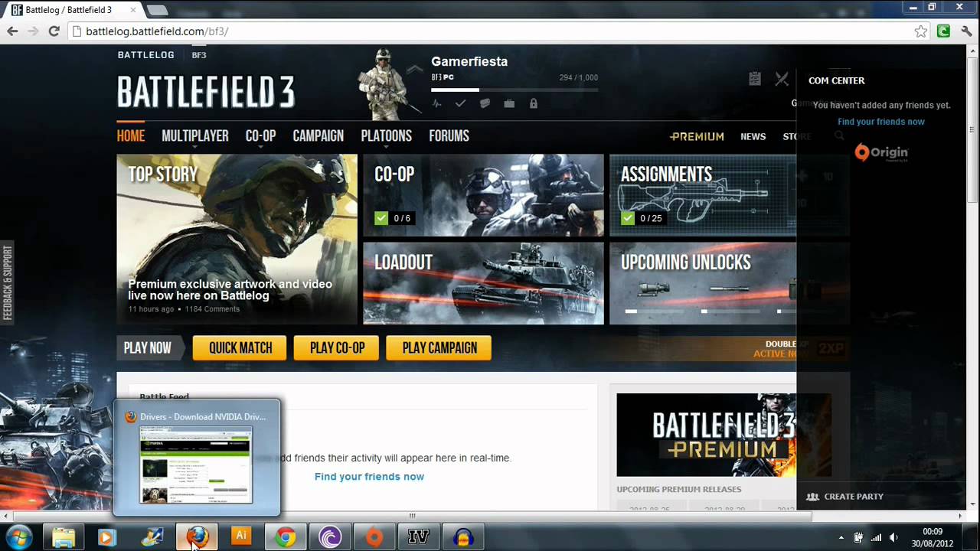The height and width of the screenshot is (551, 980).
Task: Click the green extension icon beside the address bar
Action: click(x=944, y=31)
